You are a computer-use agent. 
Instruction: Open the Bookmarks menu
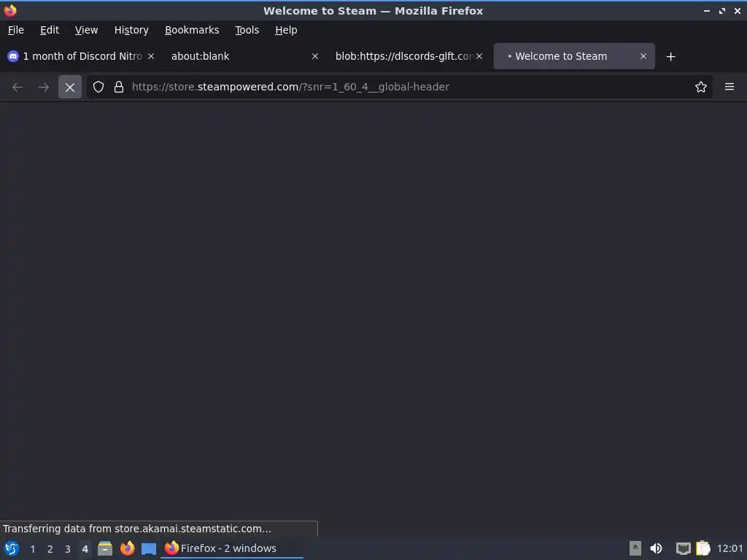click(x=192, y=30)
